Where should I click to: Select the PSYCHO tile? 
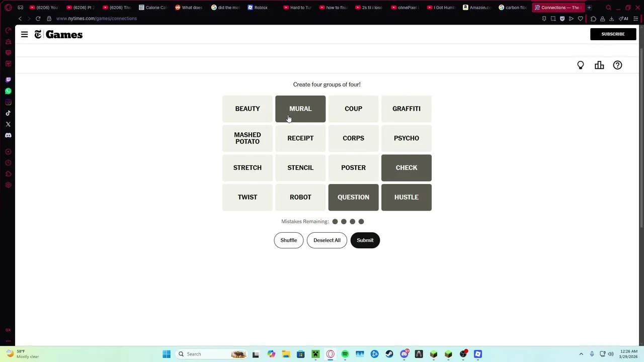tap(407, 138)
